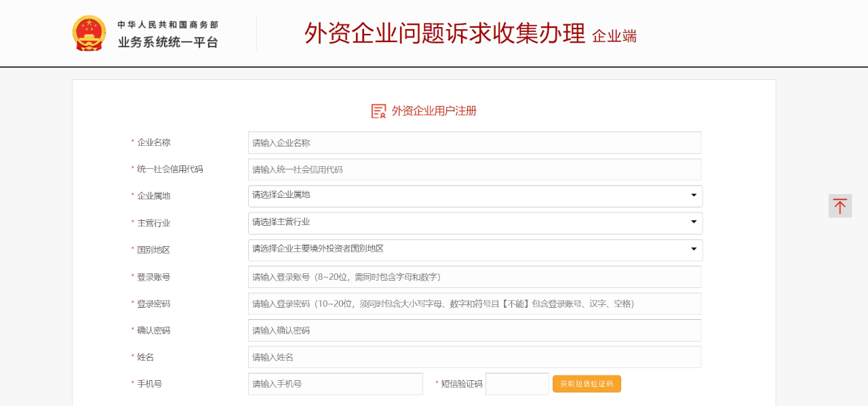Click the 企业名称 input field
This screenshot has height=406, width=868.
[475, 143]
